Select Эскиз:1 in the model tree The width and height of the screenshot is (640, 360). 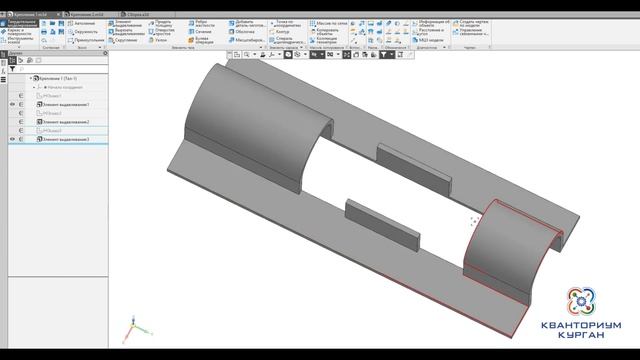coord(49,96)
